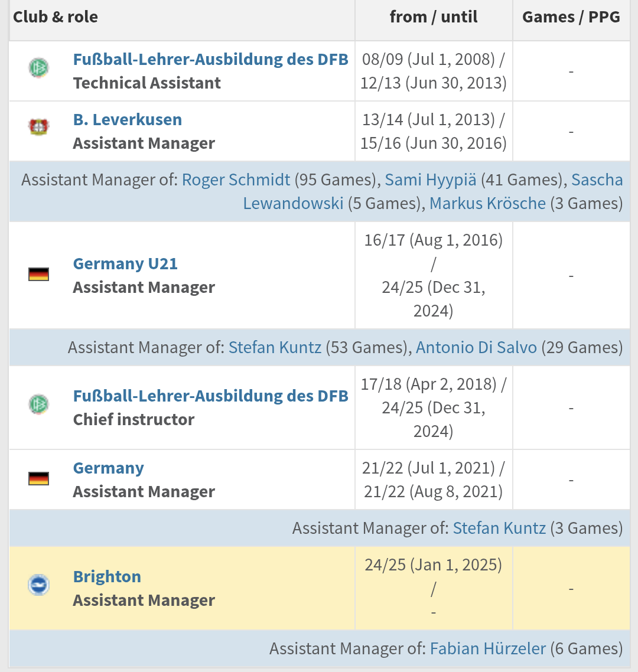
Task: Click the DFB crest beside Technical Assistant
Action: click(x=38, y=68)
